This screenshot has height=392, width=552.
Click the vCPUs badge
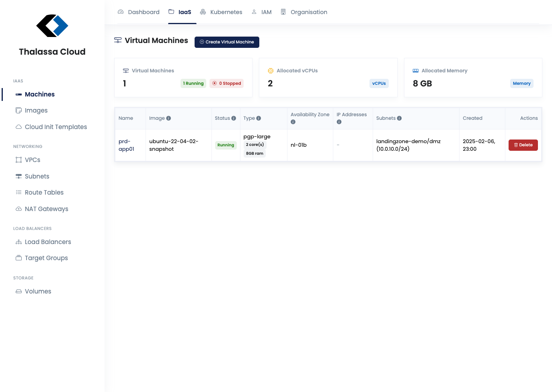[x=379, y=84]
